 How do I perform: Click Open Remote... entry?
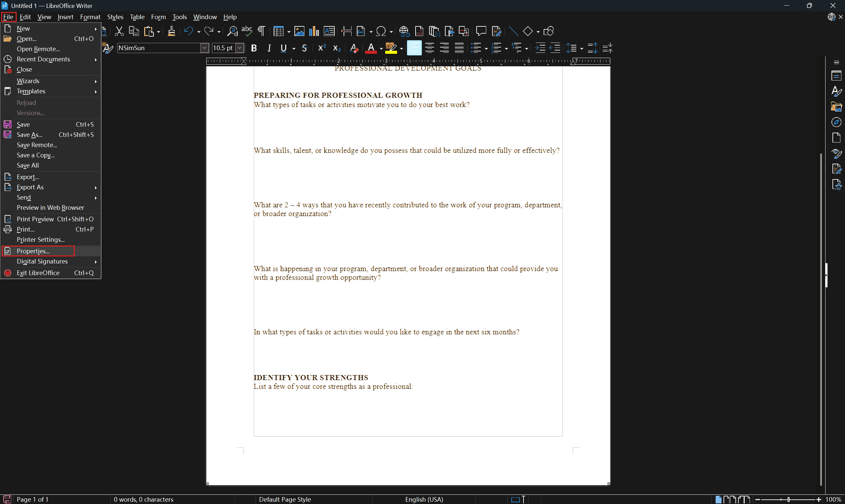(x=51, y=49)
